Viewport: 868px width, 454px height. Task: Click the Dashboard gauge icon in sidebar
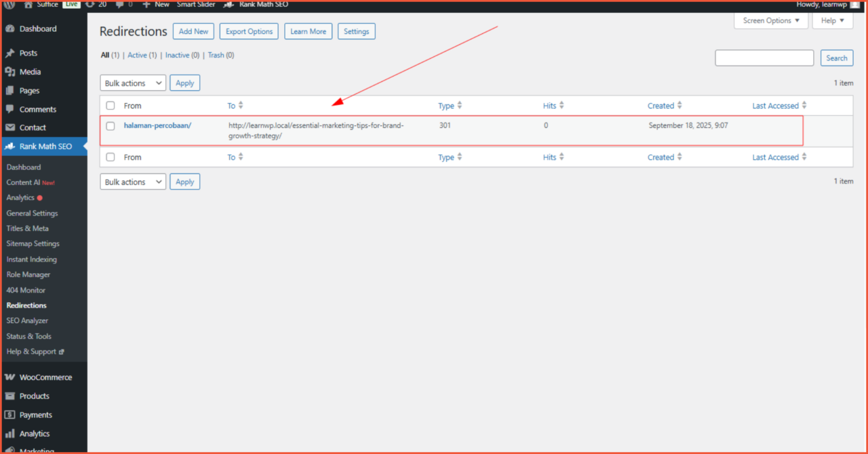click(9, 29)
